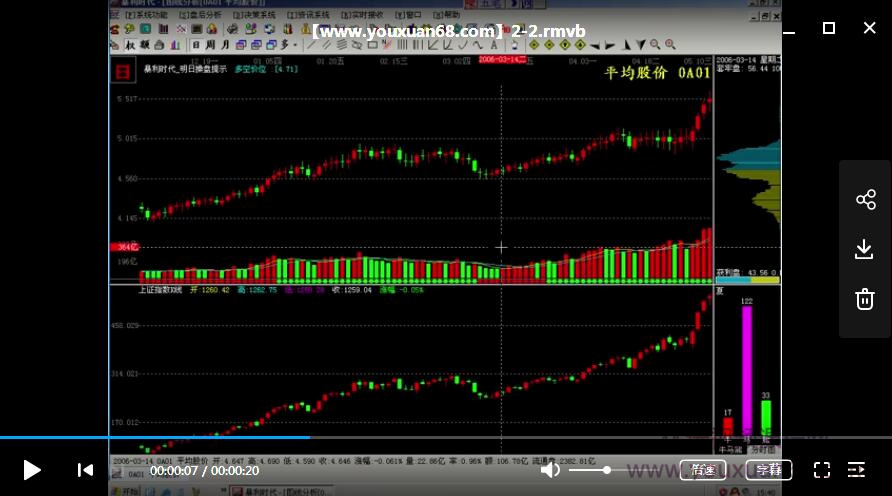The image size is (892, 496).
Task: Click the zoom magnifier toolbar icon
Action: [656, 45]
